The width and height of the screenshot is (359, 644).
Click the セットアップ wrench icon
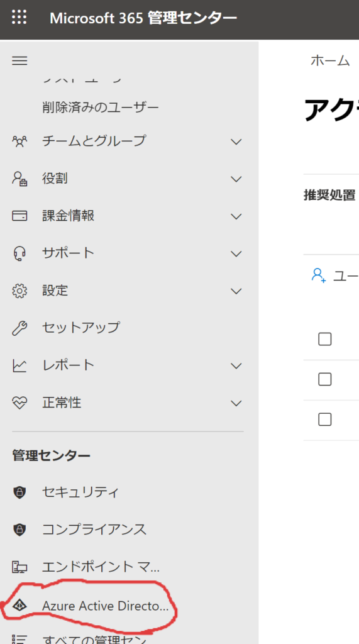click(19, 328)
